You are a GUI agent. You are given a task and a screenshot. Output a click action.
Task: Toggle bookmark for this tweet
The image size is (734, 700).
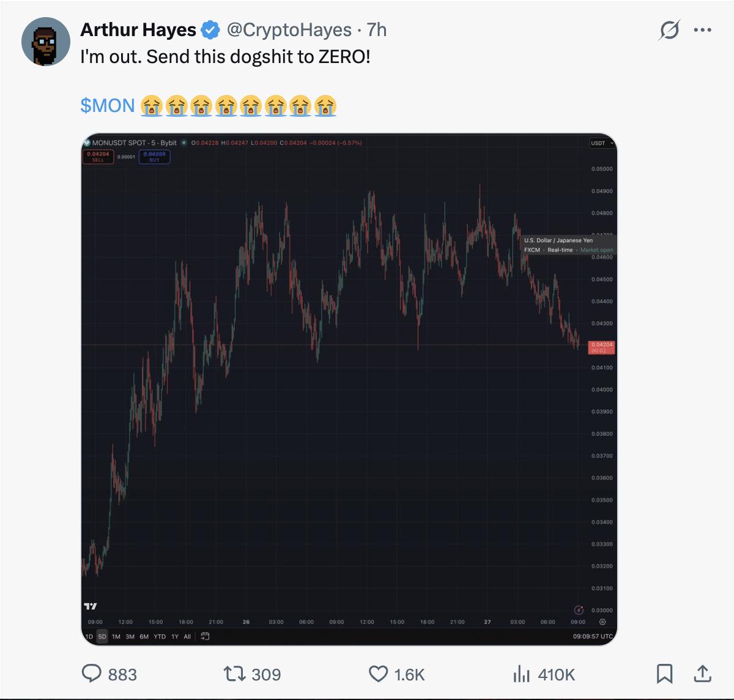pos(664,674)
